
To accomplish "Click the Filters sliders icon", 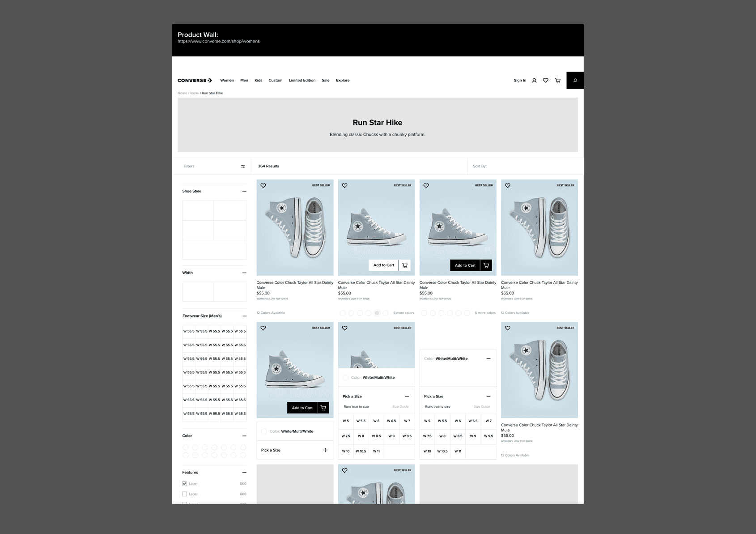I will click(243, 166).
